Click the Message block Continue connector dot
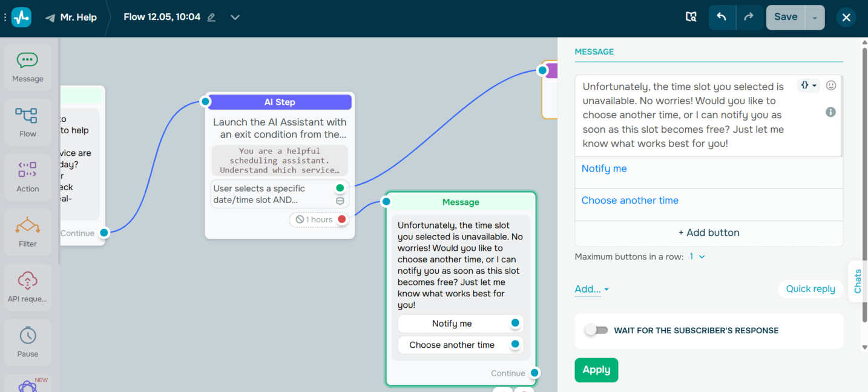 click(534, 373)
